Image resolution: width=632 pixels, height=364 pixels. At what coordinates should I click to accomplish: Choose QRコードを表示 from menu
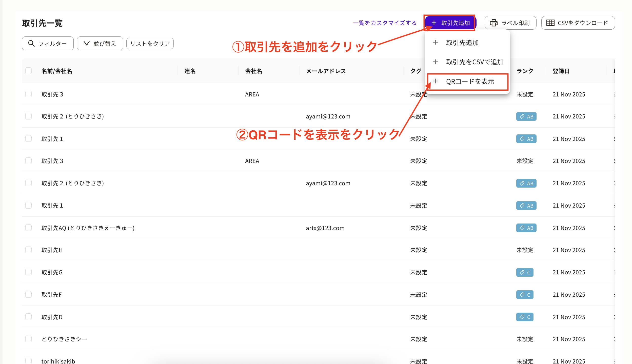(470, 82)
